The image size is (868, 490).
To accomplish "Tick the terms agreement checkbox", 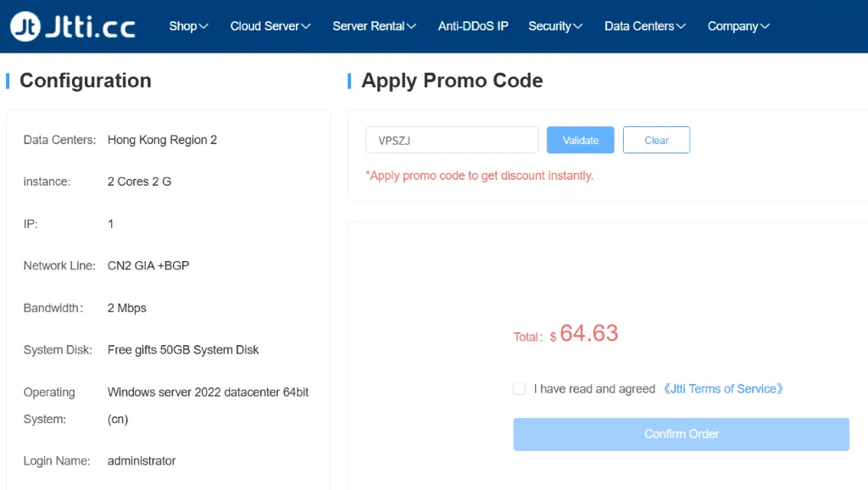I will pyautogui.click(x=520, y=389).
